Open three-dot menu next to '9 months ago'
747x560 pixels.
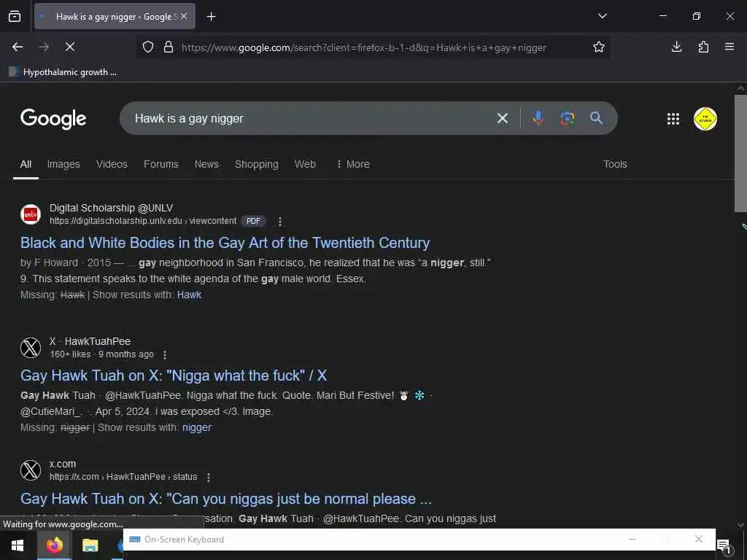(x=165, y=355)
